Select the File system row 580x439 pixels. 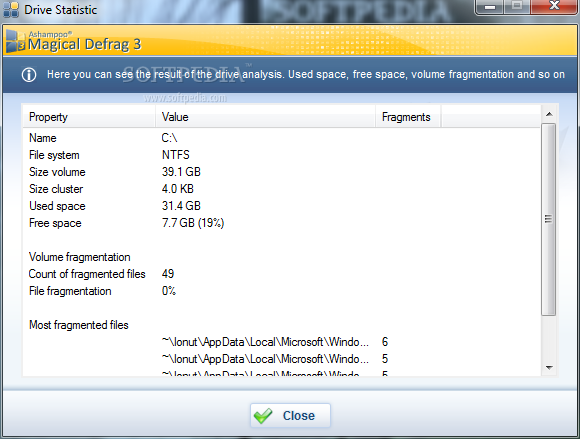click(281, 155)
